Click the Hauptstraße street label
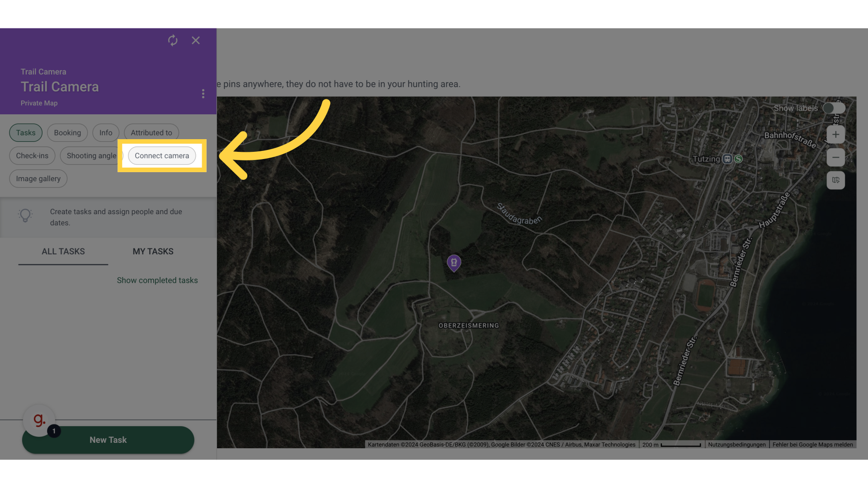The image size is (868, 488). tap(775, 210)
